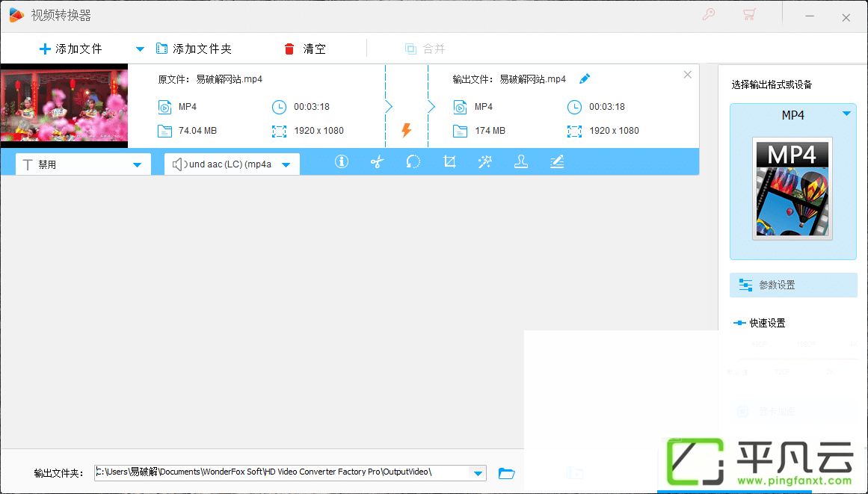Click the output duration clock icon
Screen dimensions: 868x494
click(x=575, y=107)
